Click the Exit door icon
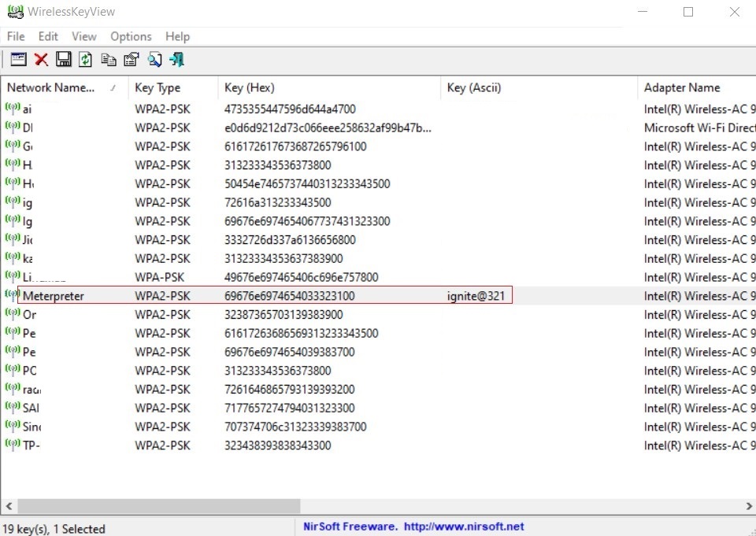Image resolution: width=756 pixels, height=536 pixels. 176,59
